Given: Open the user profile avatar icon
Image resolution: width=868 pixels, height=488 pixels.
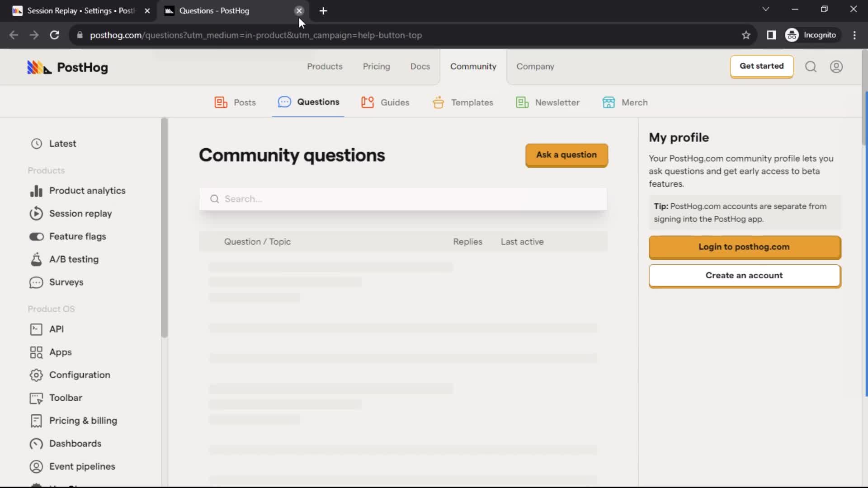Looking at the screenshot, I should point(836,67).
